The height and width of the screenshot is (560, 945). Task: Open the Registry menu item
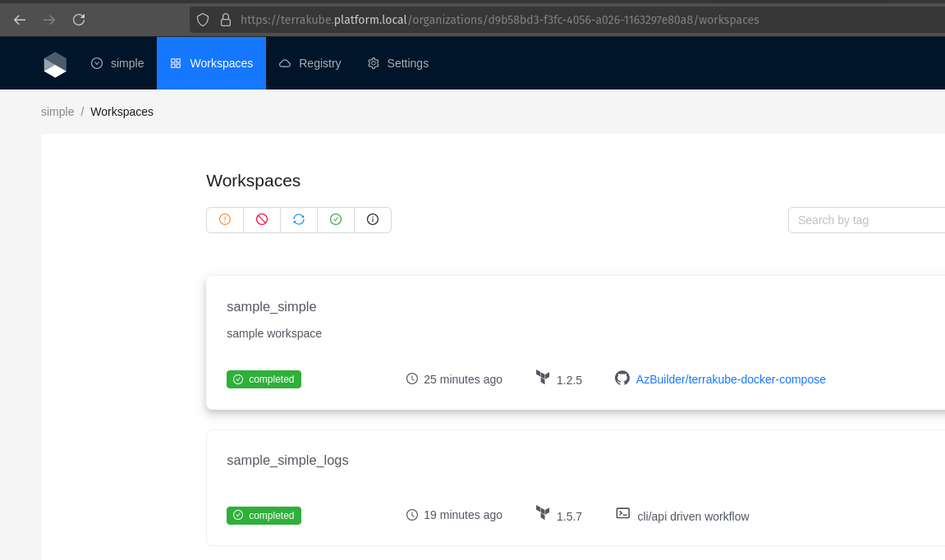310,63
